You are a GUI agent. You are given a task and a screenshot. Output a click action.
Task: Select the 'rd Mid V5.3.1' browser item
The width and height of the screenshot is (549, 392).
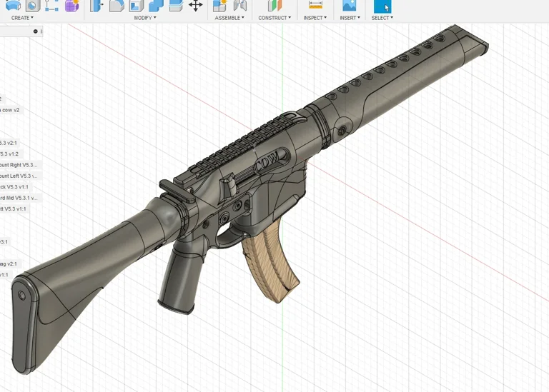tap(19, 198)
